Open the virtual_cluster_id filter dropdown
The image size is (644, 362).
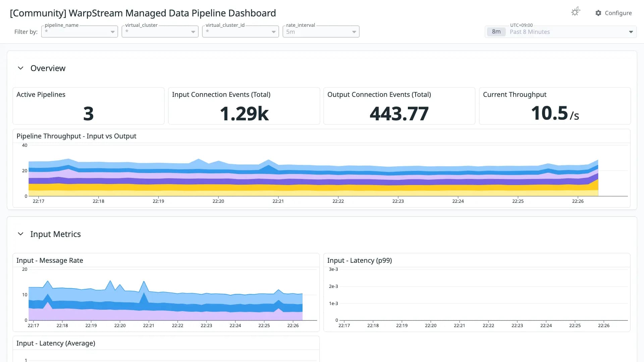[240, 32]
